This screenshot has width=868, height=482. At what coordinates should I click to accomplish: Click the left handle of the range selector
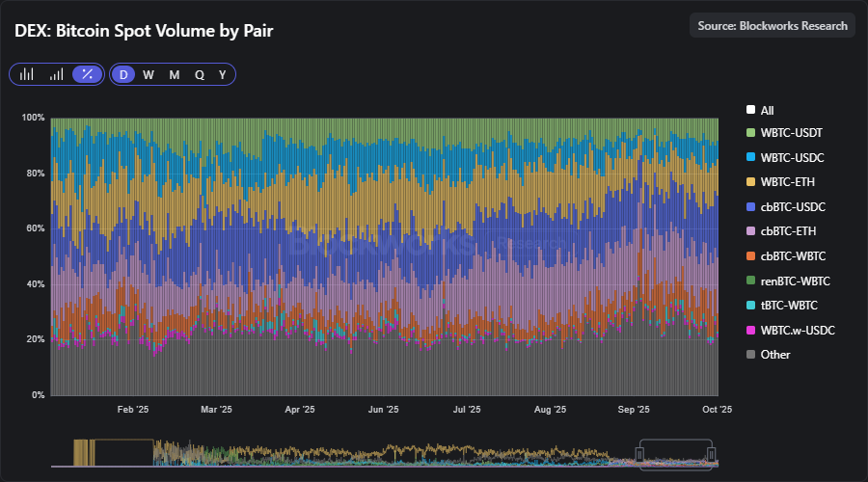(x=638, y=453)
